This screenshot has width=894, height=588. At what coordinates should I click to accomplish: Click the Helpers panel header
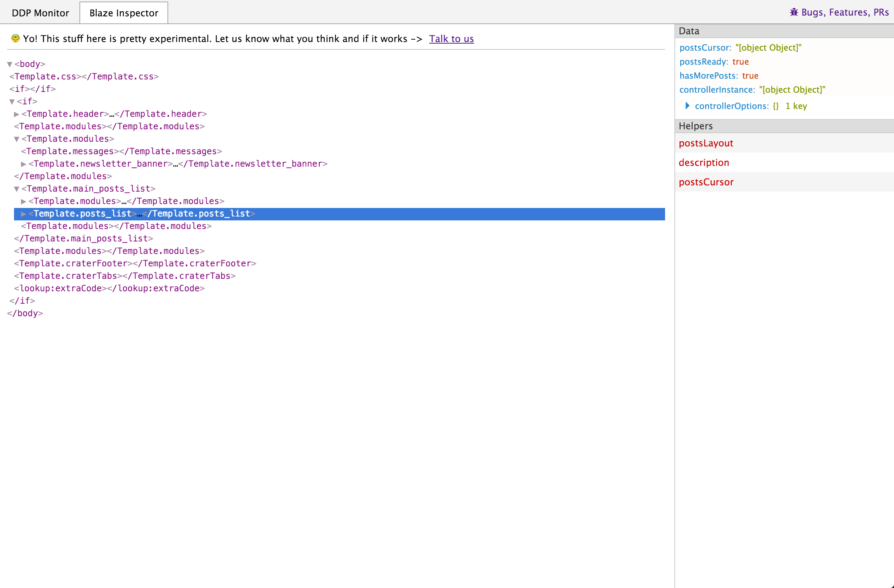[784, 126]
